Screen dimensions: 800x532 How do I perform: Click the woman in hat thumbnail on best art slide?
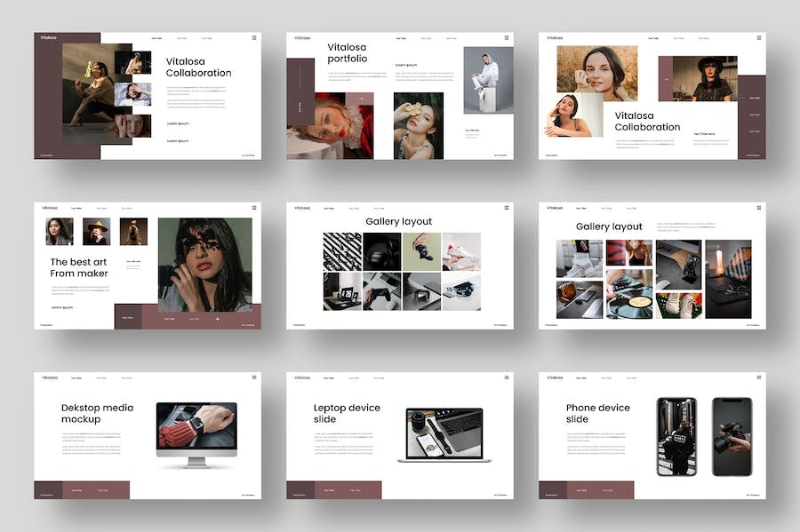click(x=96, y=231)
